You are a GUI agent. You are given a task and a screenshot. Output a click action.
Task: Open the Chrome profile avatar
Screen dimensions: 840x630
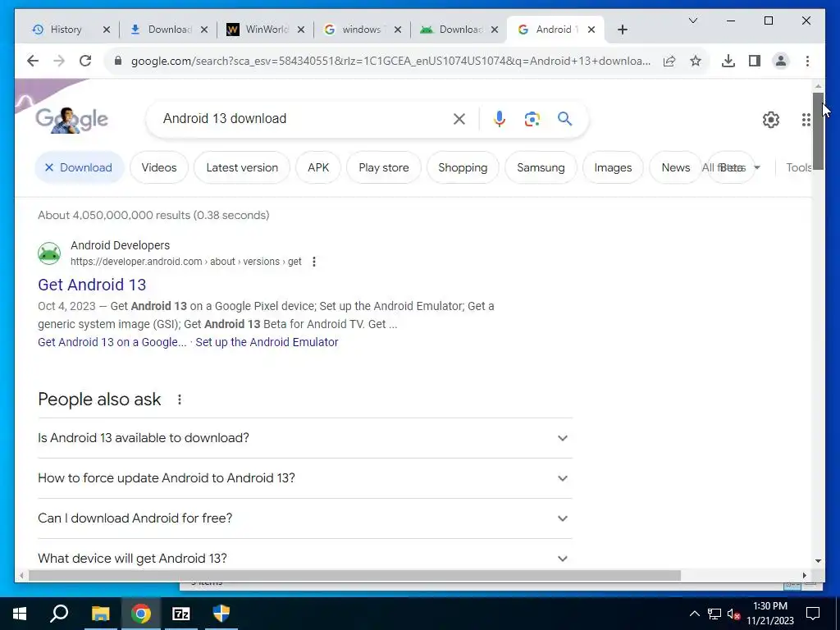tap(781, 61)
